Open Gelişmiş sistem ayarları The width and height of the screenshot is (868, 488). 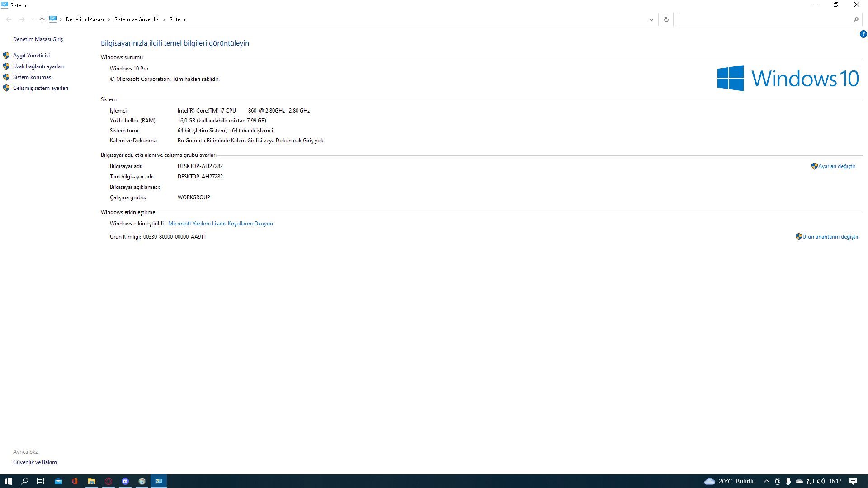pos(40,88)
